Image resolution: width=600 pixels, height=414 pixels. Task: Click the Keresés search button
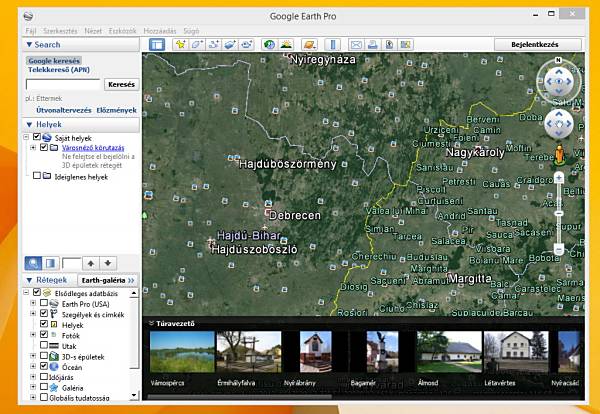coord(121,85)
